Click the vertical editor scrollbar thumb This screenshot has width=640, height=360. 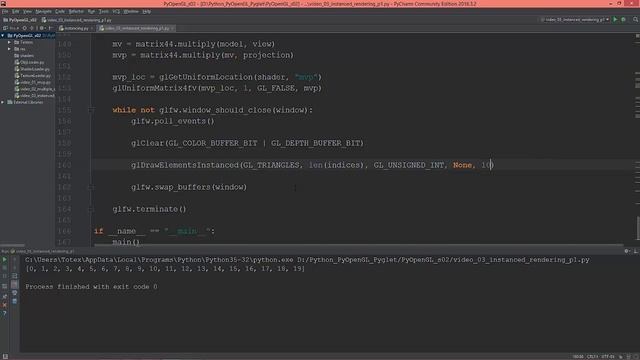click(x=637, y=228)
